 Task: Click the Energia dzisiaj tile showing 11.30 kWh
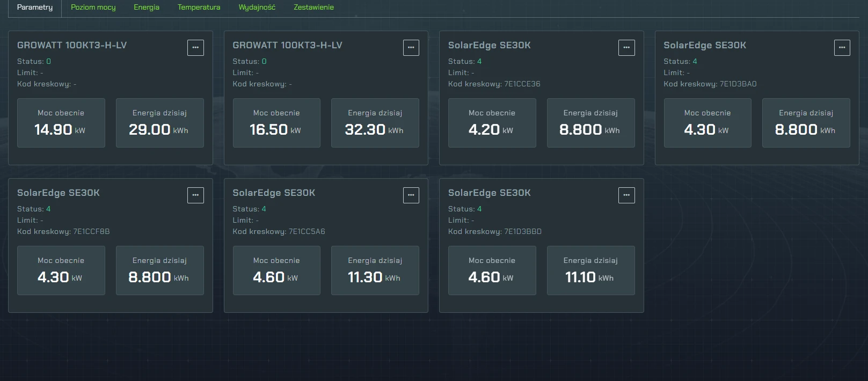pyautogui.click(x=375, y=270)
